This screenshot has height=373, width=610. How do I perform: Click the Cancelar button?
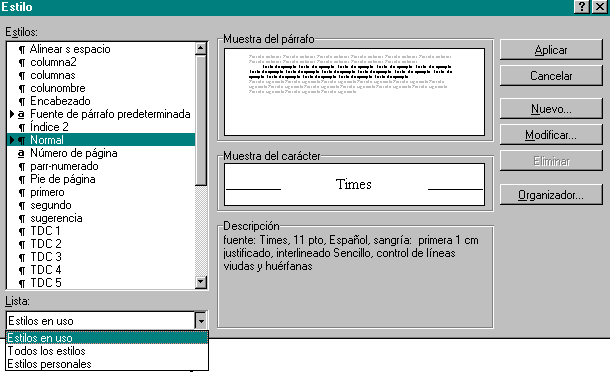(551, 75)
